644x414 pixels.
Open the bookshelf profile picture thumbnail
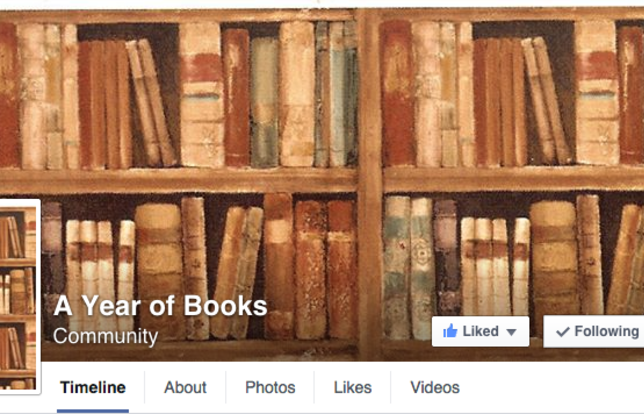click(18, 297)
